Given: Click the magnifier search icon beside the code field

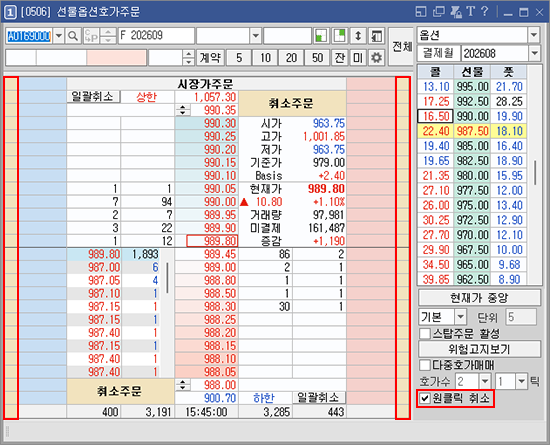Looking at the screenshot, I should (73, 36).
